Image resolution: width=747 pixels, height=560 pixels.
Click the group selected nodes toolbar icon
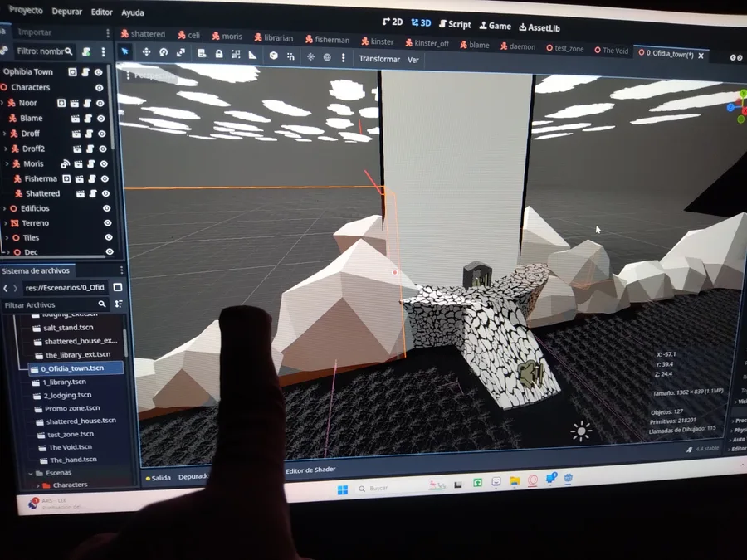[236, 54]
